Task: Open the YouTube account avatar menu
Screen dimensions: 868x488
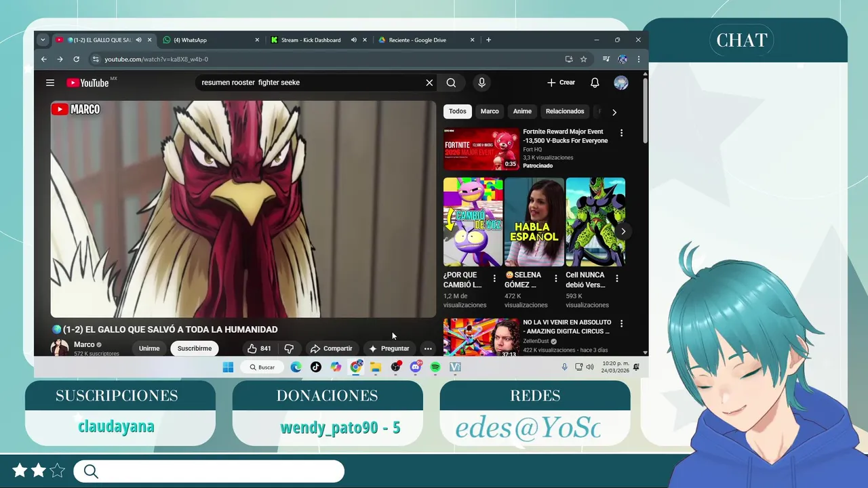Action: 621,83
